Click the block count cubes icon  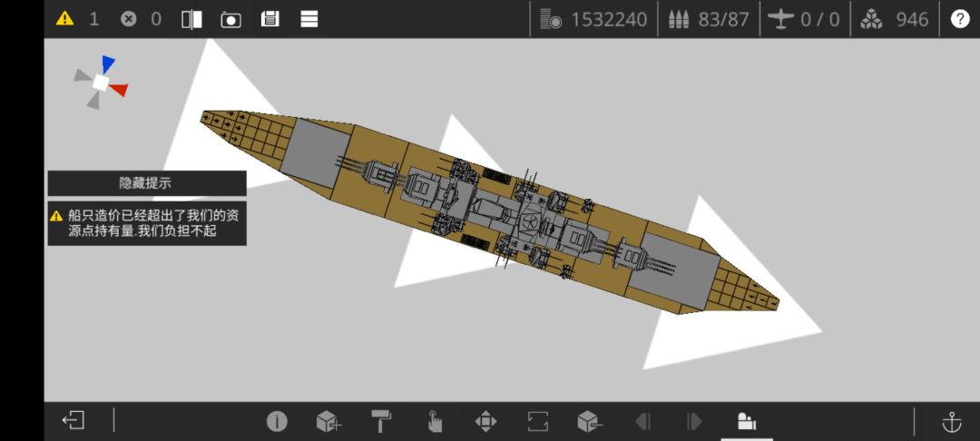click(x=871, y=19)
